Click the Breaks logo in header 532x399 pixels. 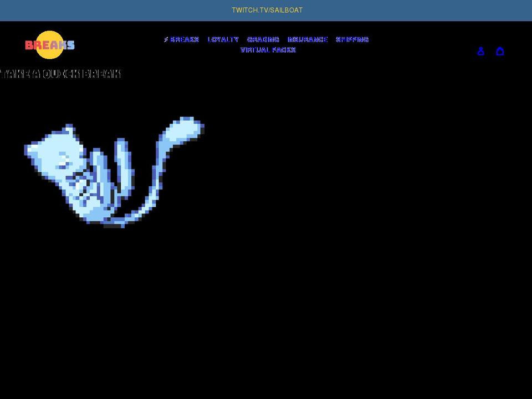point(50,45)
